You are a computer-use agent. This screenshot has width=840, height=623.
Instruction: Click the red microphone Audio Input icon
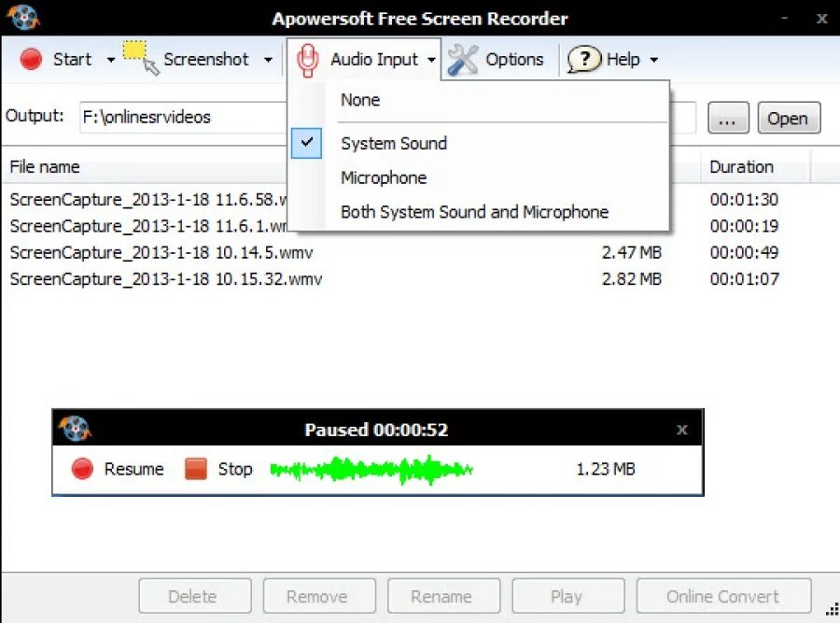pyautogui.click(x=307, y=60)
